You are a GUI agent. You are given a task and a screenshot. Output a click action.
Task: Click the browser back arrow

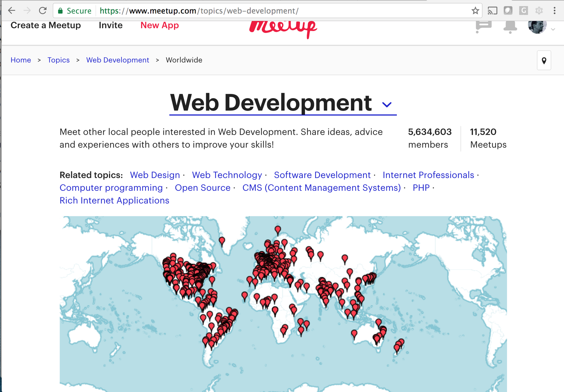tap(12, 11)
